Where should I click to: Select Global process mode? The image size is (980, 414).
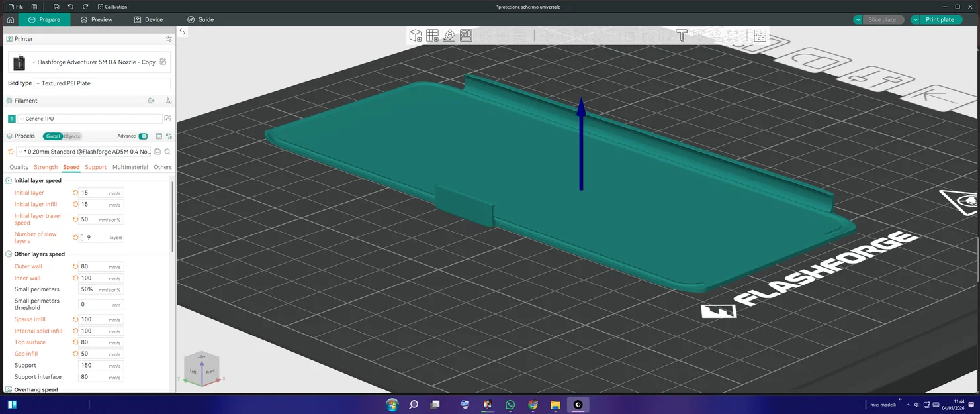(52, 136)
